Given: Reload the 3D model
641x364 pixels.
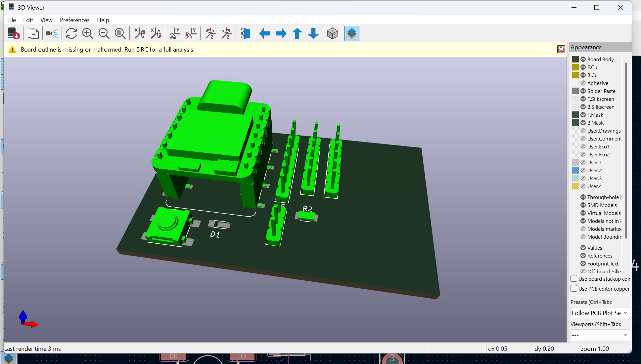Looking at the screenshot, I should click(x=72, y=33).
